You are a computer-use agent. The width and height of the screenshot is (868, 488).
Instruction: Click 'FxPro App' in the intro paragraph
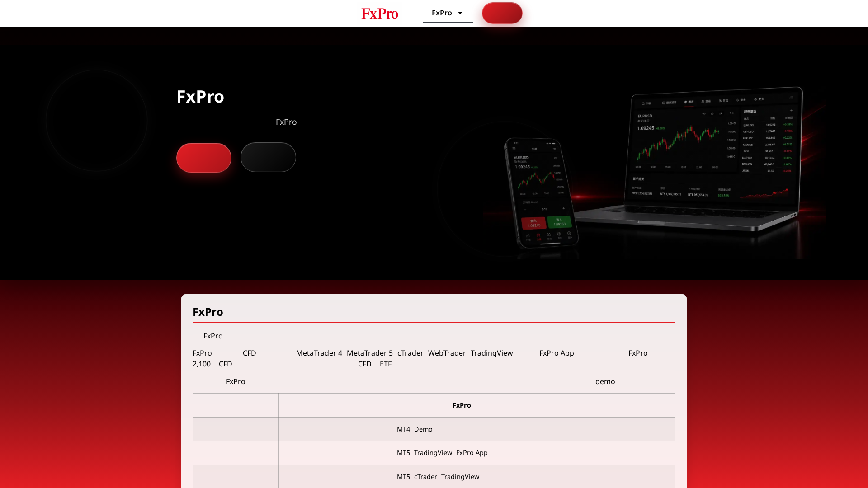point(557,353)
